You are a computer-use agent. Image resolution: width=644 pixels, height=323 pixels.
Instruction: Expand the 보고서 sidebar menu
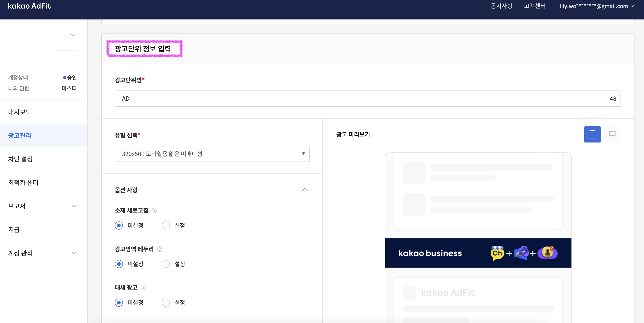pyautogui.click(x=74, y=206)
